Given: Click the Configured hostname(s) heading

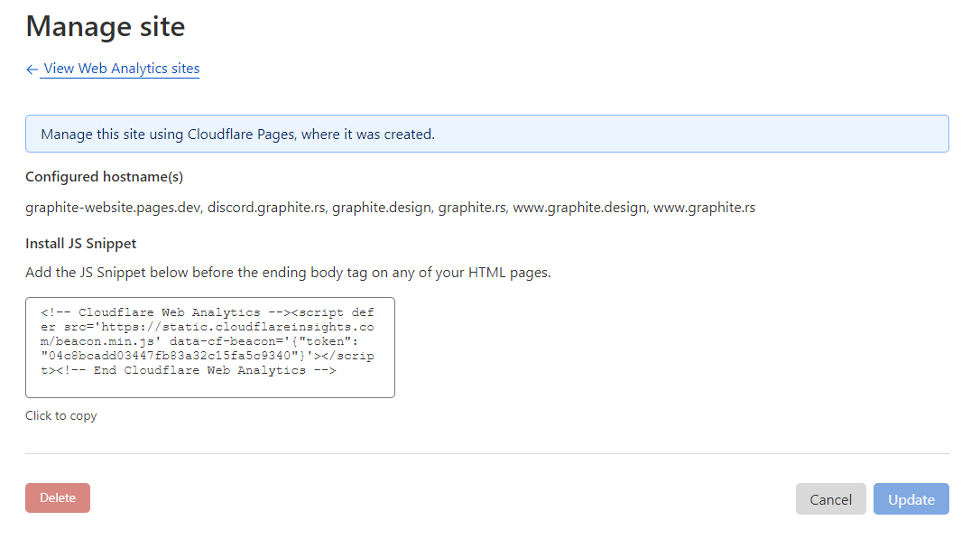Looking at the screenshot, I should (105, 177).
